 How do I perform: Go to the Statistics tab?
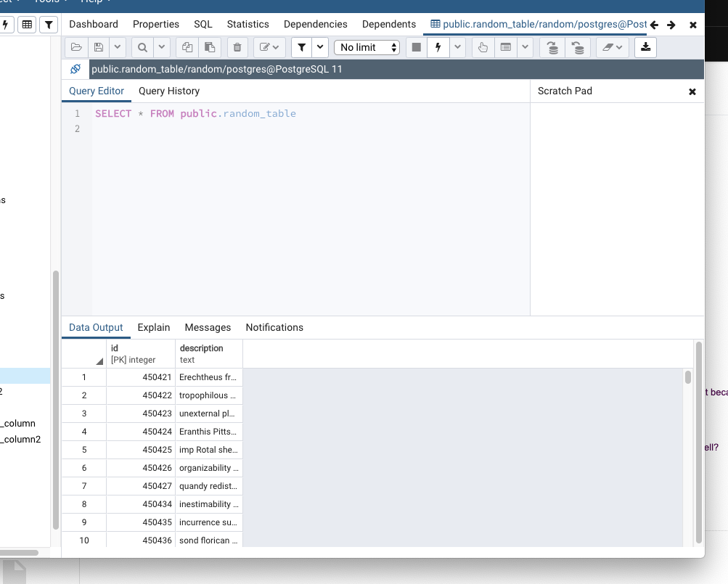pyautogui.click(x=248, y=24)
